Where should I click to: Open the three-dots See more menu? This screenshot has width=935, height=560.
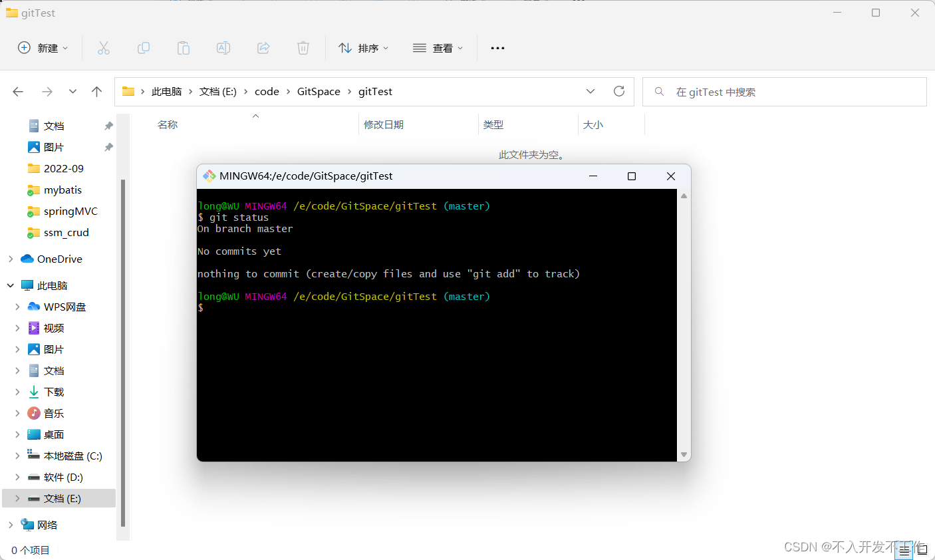point(497,48)
